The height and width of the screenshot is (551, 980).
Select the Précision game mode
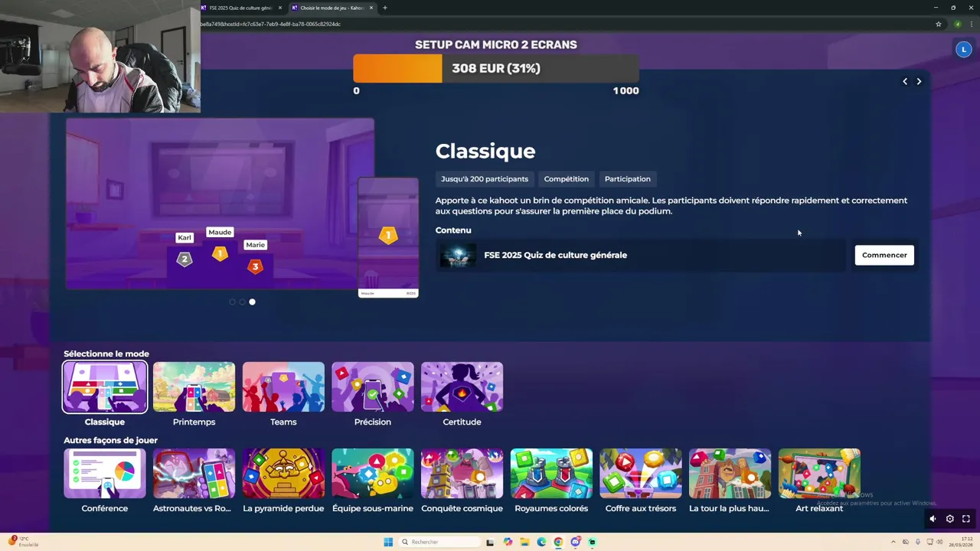click(373, 386)
